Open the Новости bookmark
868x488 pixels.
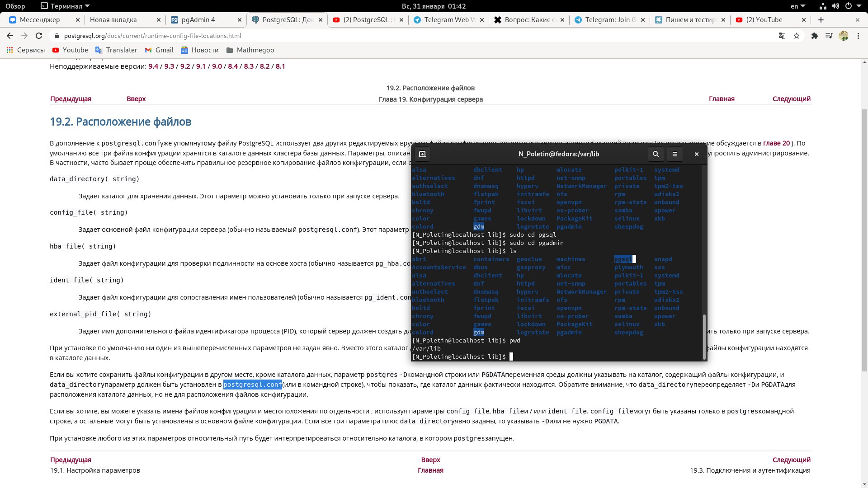(x=200, y=50)
